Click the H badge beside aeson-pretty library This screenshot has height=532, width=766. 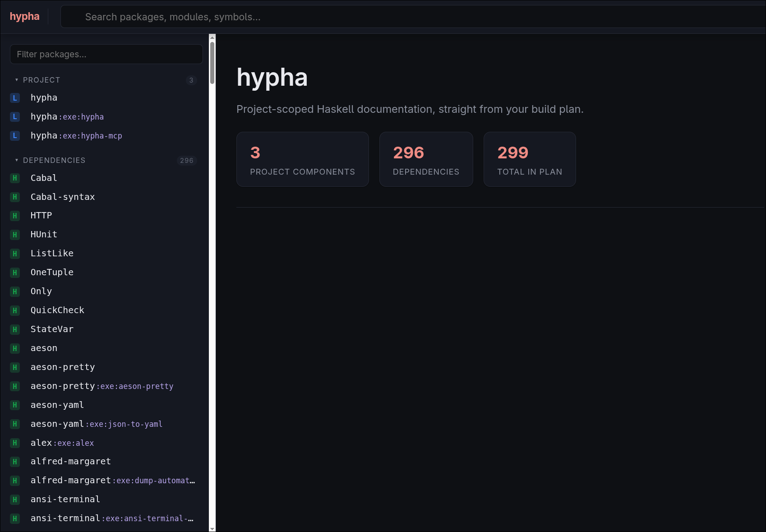[x=15, y=367]
